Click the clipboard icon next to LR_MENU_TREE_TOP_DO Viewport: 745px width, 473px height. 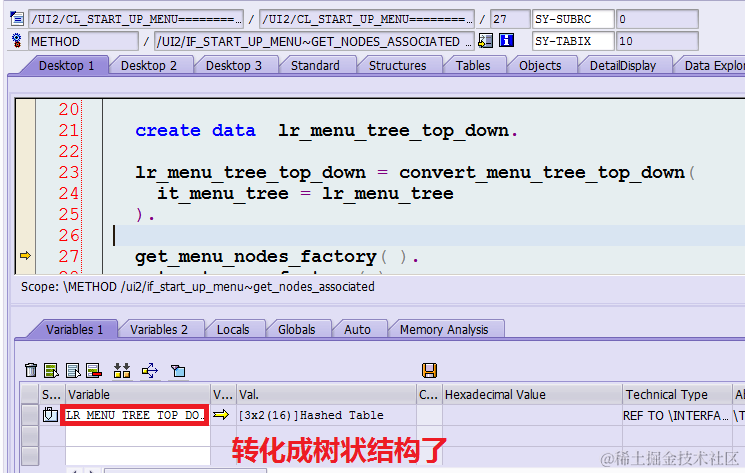click(x=50, y=415)
